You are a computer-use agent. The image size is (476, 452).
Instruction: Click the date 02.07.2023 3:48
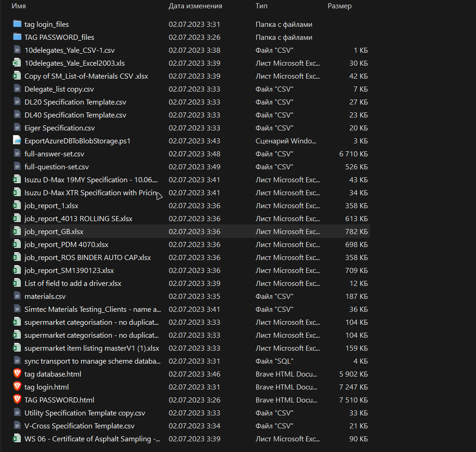tap(194, 154)
